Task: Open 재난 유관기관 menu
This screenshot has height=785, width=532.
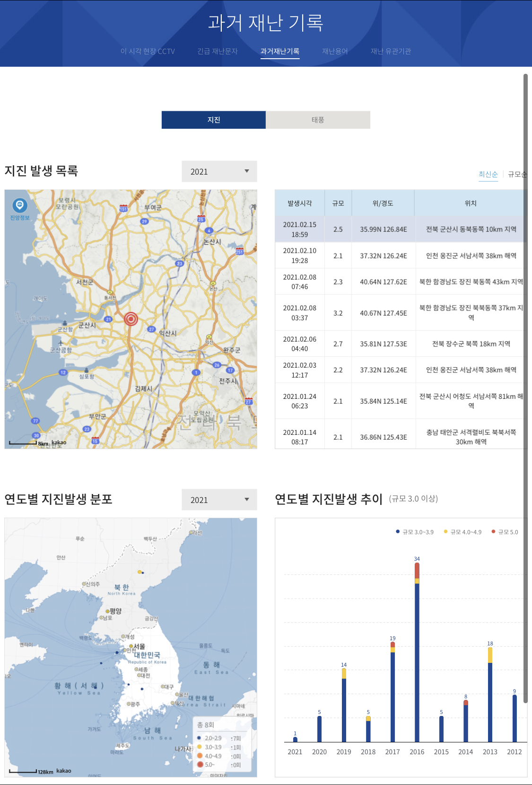Action: pos(391,51)
